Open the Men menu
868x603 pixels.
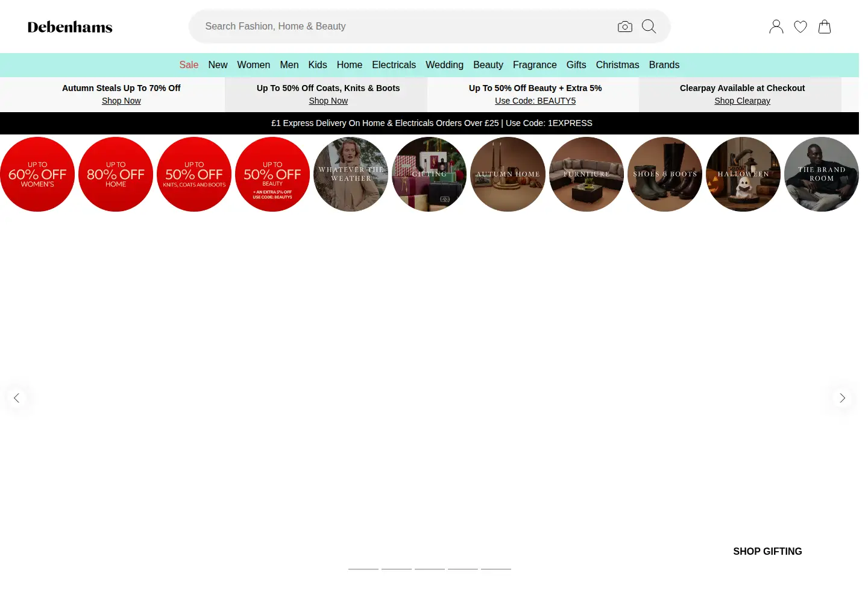click(x=289, y=65)
